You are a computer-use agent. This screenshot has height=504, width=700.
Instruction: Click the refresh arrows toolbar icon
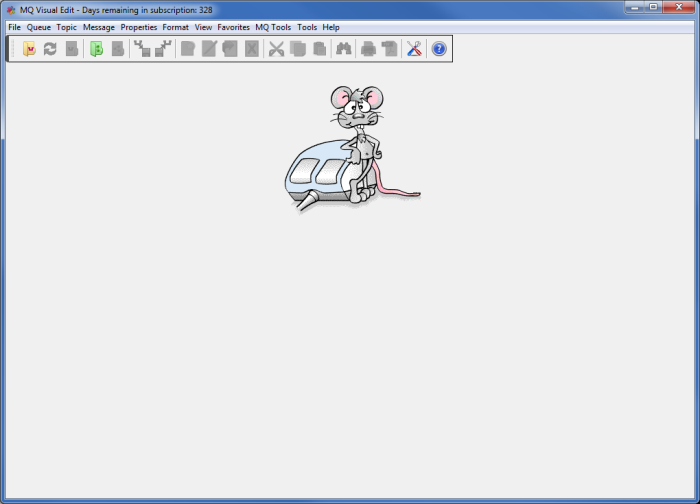pyautogui.click(x=50, y=49)
